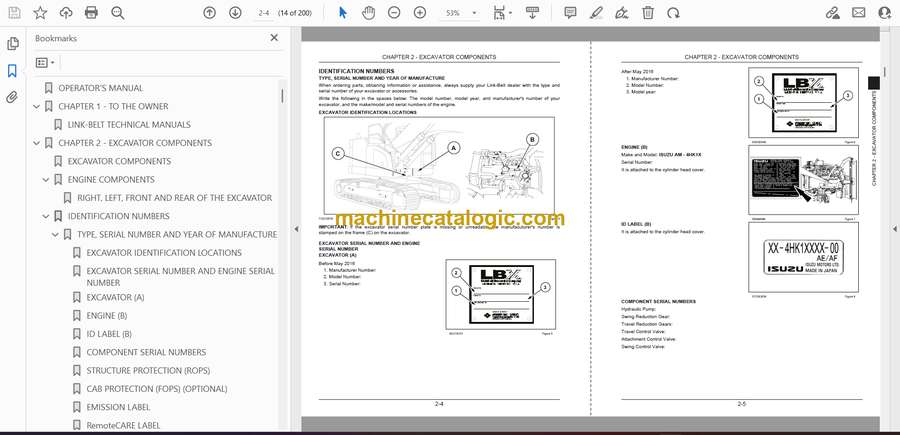
Task: Click the Print file icon
Action: coord(92,13)
